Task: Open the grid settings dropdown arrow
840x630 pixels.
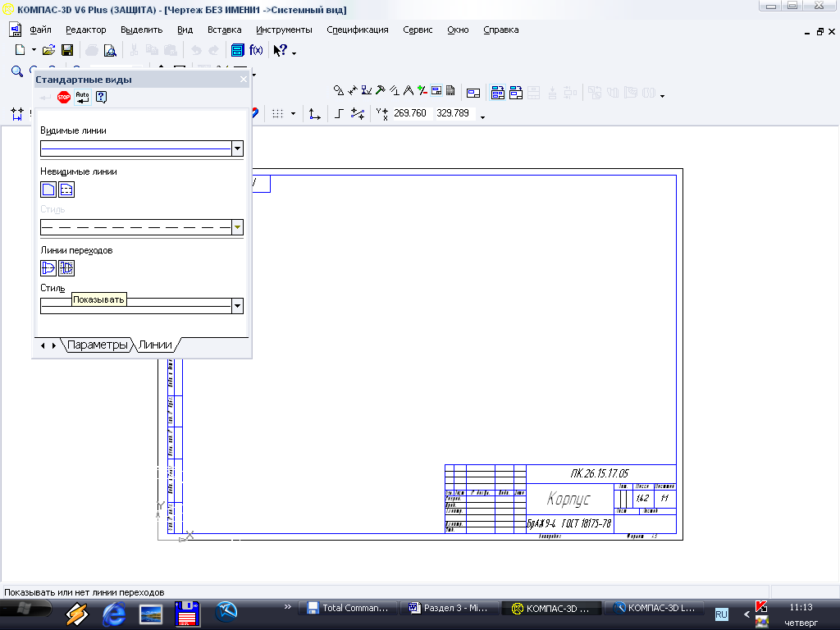Action: (293, 113)
